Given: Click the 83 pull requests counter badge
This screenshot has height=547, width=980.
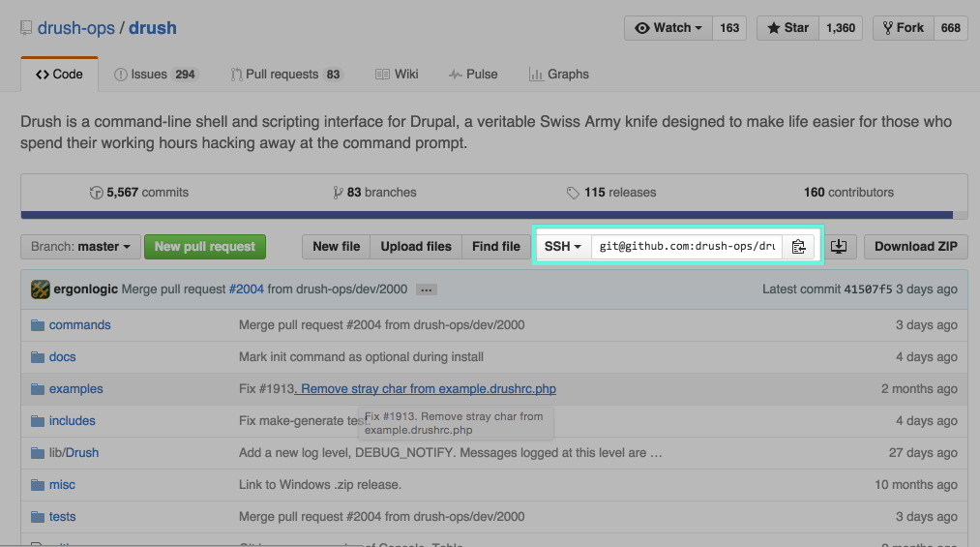Looking at the screenshot, I should pyautogui.click(x=333, y=75).
